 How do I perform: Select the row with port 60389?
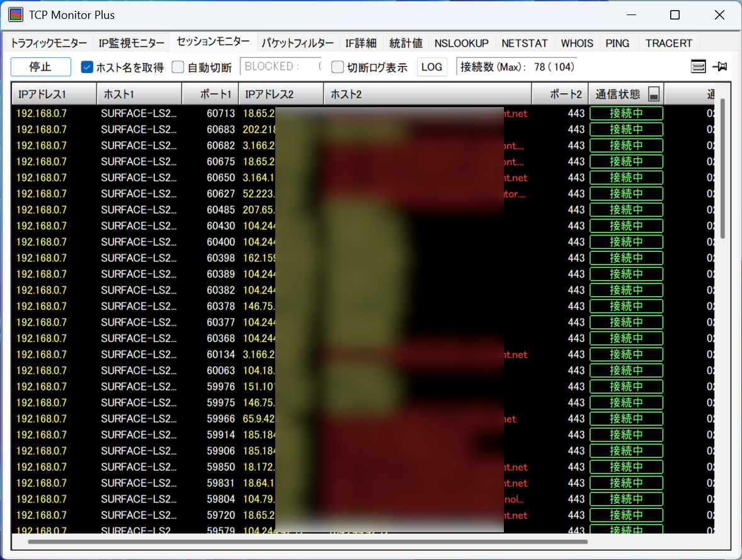tap(363, 275)
